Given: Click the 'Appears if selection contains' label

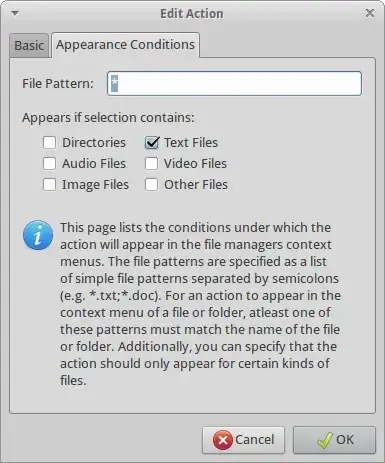Looking at the screenshot, I should click(x=108, y=118).
